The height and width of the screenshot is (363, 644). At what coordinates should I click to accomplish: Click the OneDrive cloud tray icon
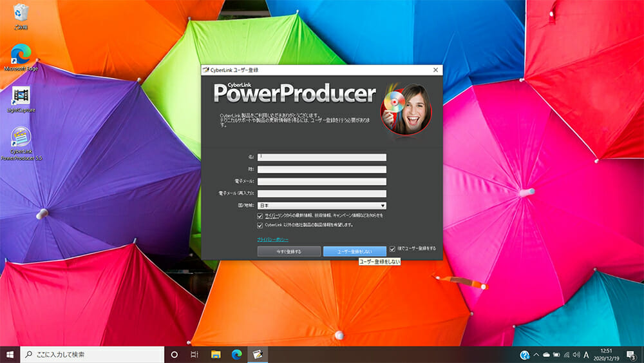[x=546, y=355]
